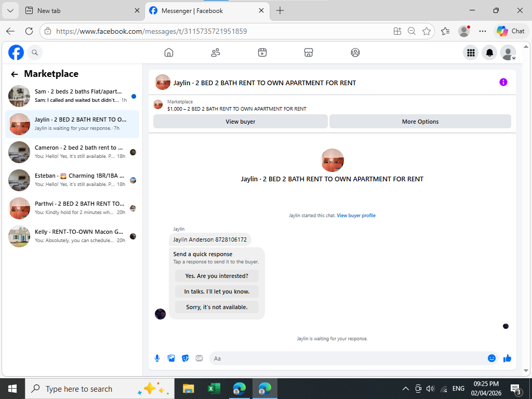
Task: Choose a GIF icon
Action: [x=199, y=358]
